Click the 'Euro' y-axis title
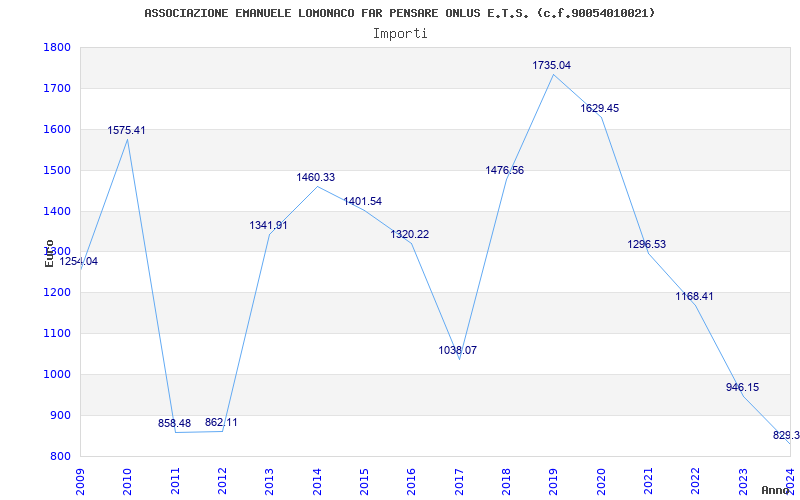Viewport: 800px width, 500px height. (x=49, y=253)
